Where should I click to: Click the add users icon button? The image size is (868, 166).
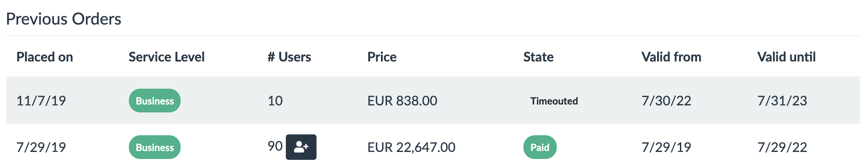[301, 147]
